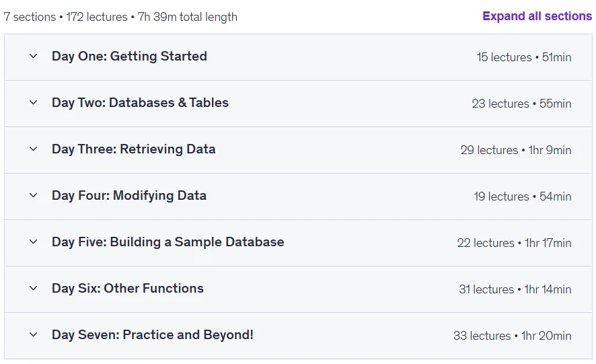Expand Day Five: Building a Sample Database

[167, 242]
